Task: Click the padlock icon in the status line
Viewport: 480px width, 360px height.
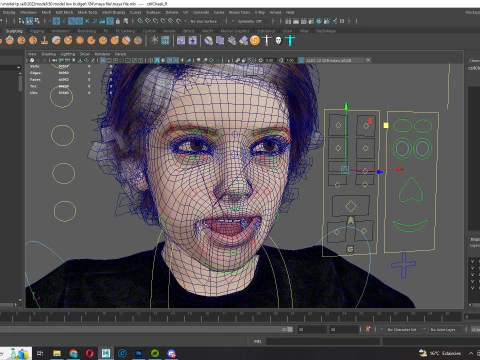Action: point(118,21)
